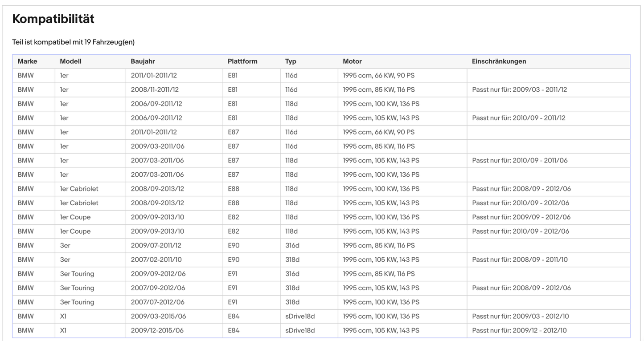Viewport: 644px width, 341px height.
Task: Click the Plattform column header
Action: (242, 61)
